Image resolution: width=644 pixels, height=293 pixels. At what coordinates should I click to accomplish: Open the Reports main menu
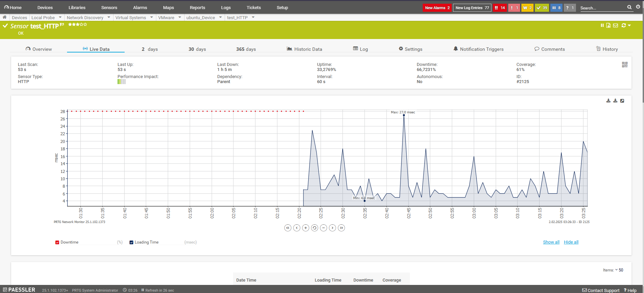[x=197, y=7]
